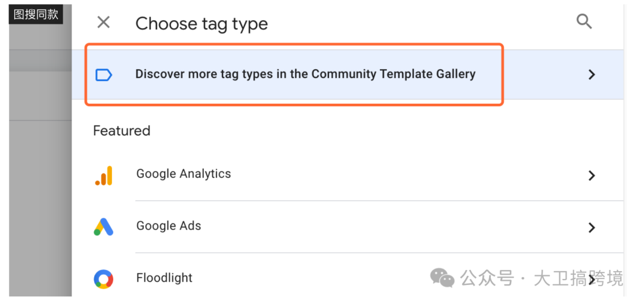The height and width of the screenshot is (304, 644).
Task: Close the Choose tag type panel
Action: 103,23
